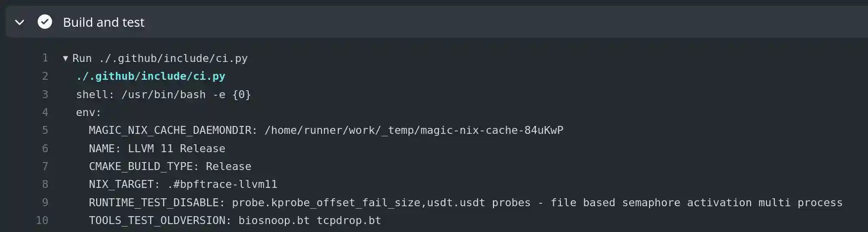Click the shell: /usr/bin/bash log line
The image size is (868, 232).
pyautogui.click(x=163, y=95)
